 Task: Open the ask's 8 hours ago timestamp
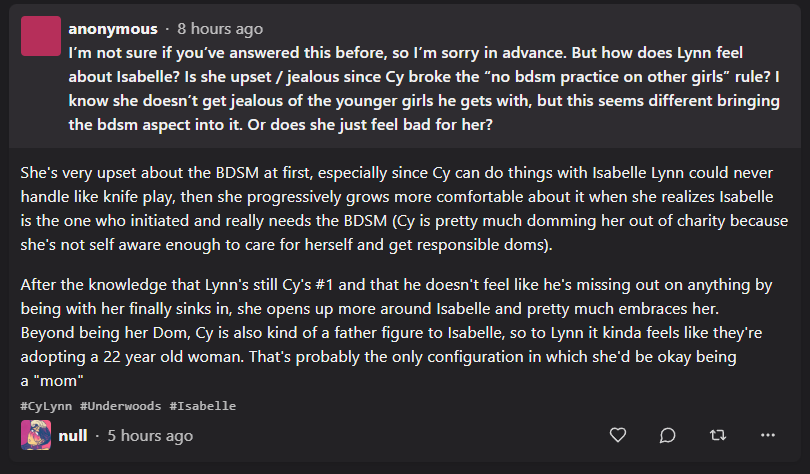[x=220, y=29]
